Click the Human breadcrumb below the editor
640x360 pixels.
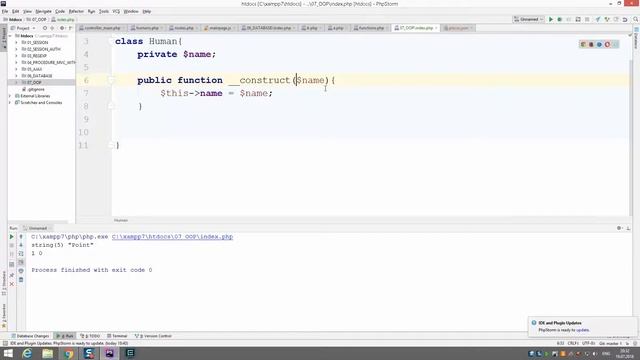[121, 220]
